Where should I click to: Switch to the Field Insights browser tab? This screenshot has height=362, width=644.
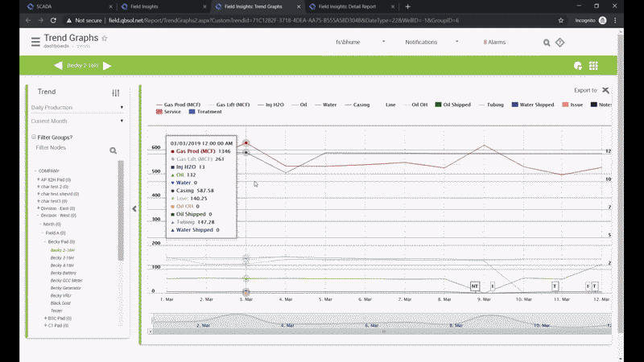(x=163, y=6)
